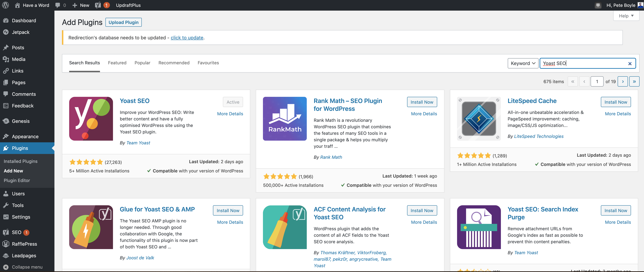Install Now for LiteSpeed Cache
The image size is (644, 272).
coord(616,102)
